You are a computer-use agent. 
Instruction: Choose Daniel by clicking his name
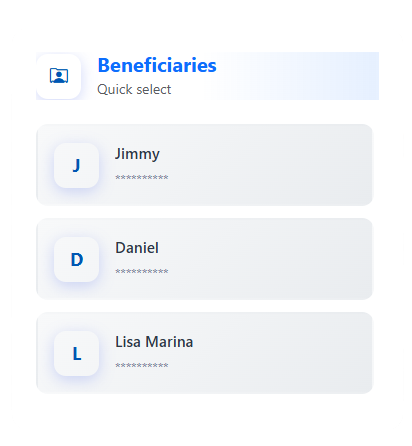tap(137, 248)
